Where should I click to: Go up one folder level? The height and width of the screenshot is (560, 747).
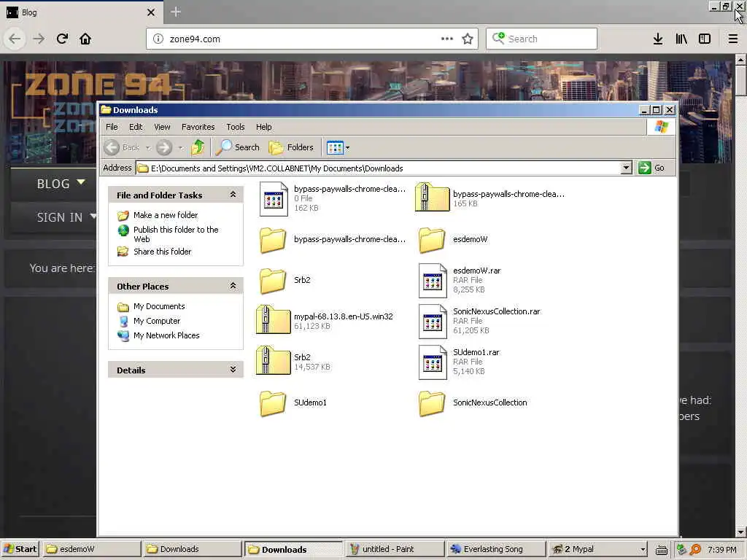[x=198, y=147]
